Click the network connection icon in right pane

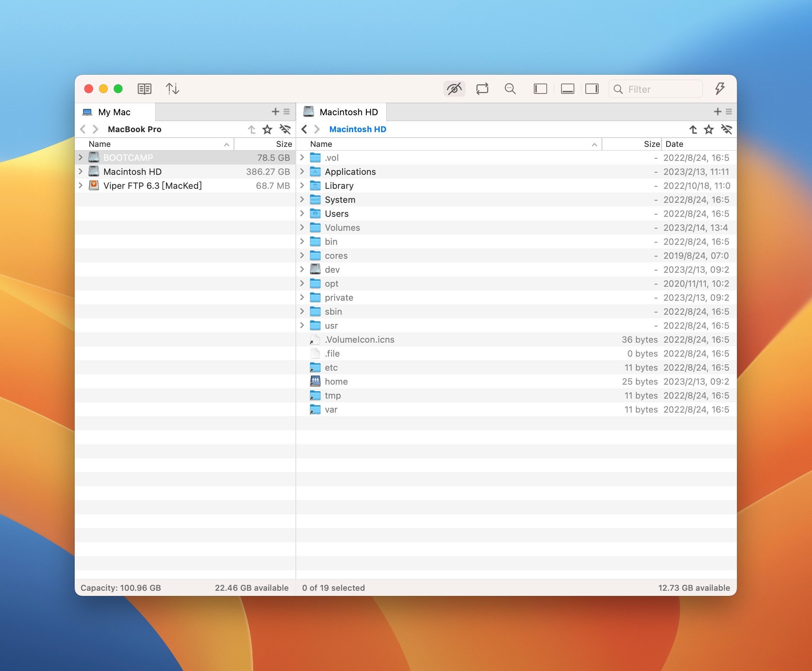[x=726, y=130]
